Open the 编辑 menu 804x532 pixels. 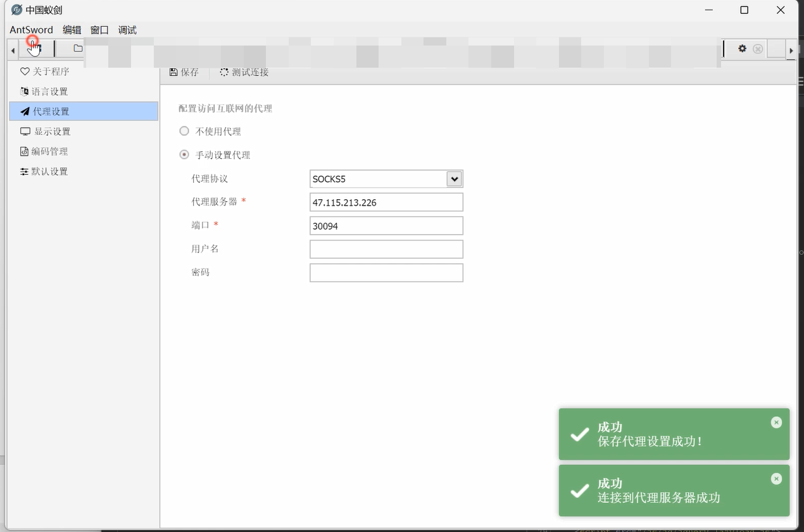[x=72, y=30]
